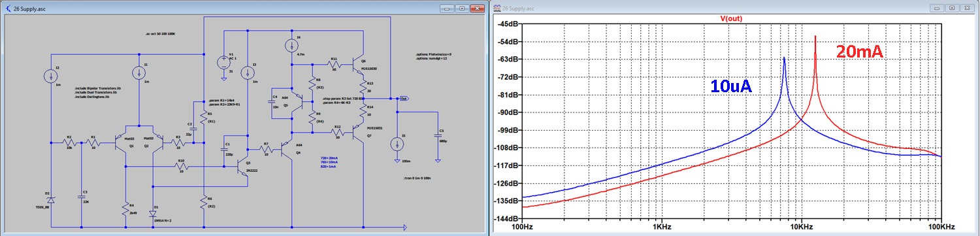The width and height of the screenshot is (980, 236).
Task: Click the peak of the red trace
Action: (x=815, y=37)
